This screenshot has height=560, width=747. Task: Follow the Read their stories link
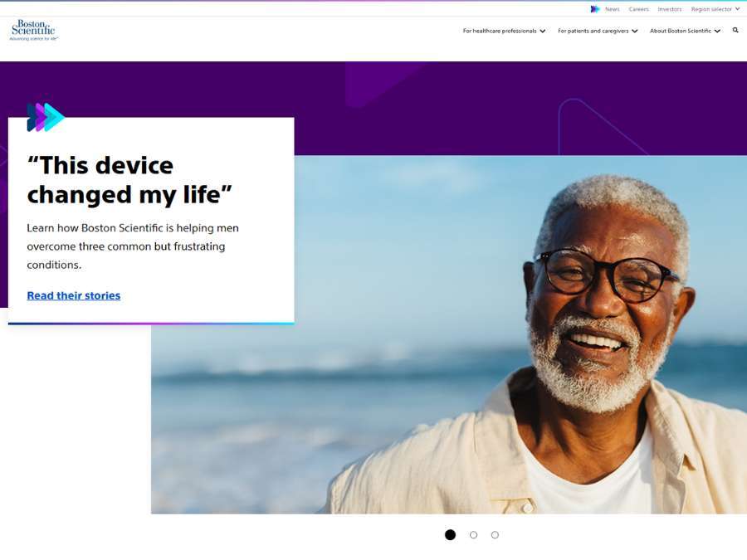click(x=74, y=295)
